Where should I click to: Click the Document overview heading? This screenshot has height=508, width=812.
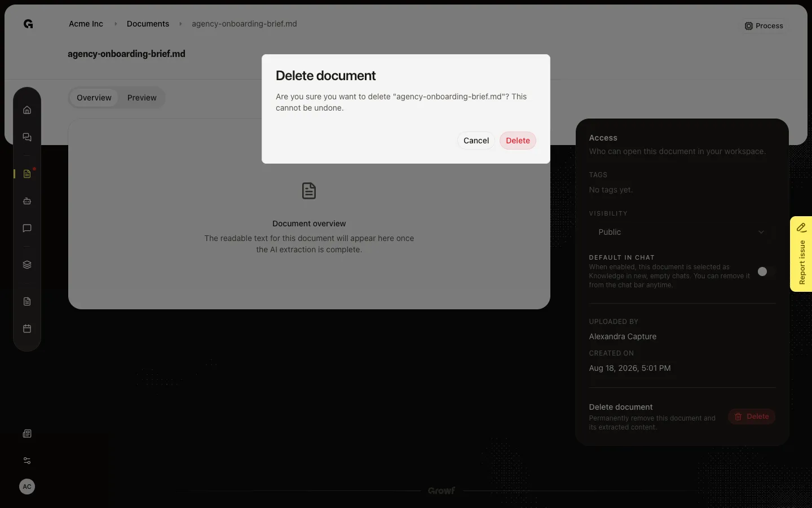coord(309,224)
